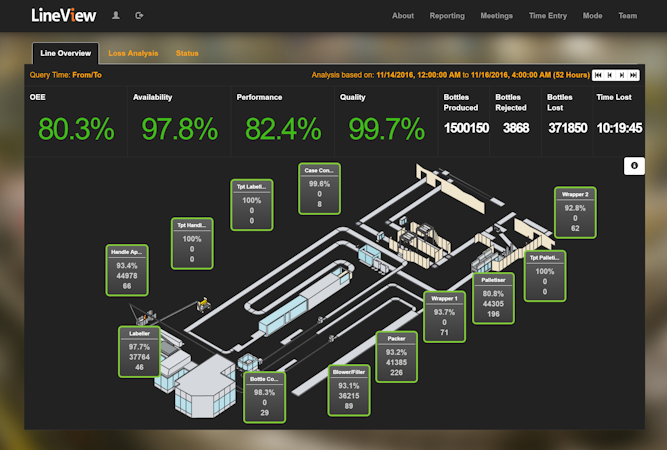
Task: Click the Performance value 82.4%
Action: [x=283, y=129]
